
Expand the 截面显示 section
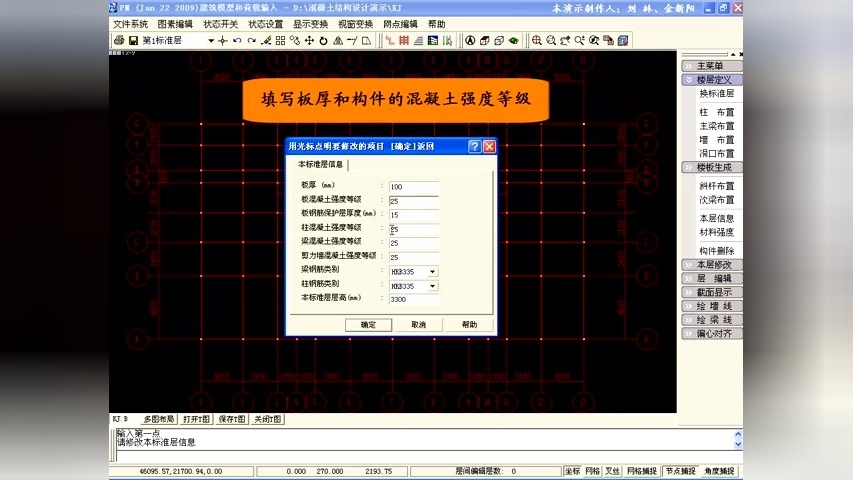pos(712,292)
